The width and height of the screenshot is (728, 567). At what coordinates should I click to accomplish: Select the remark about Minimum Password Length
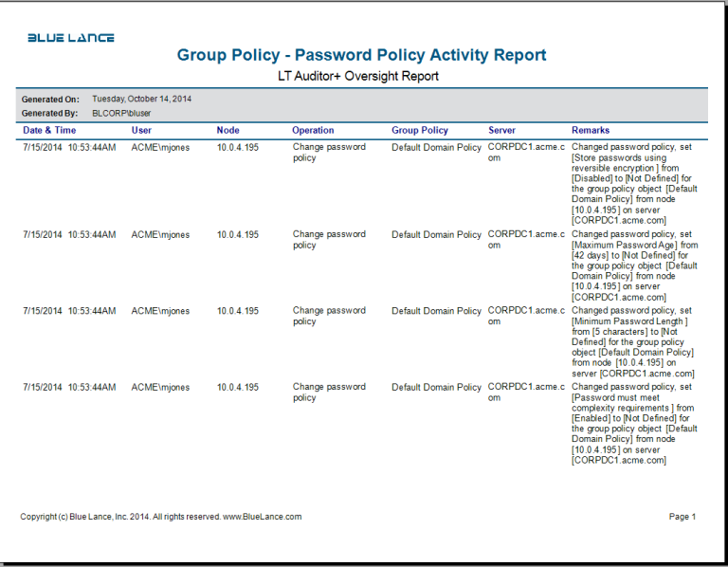[634, 342]
